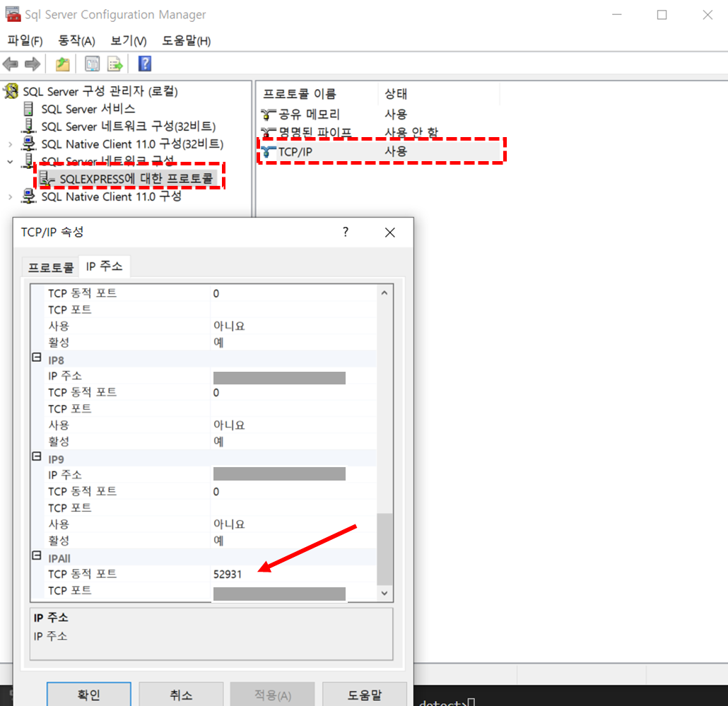The width and height of the screenshot is (728, 706).
Task: Click the IP8 사용 value 아니요
Action: pos(229,425)
